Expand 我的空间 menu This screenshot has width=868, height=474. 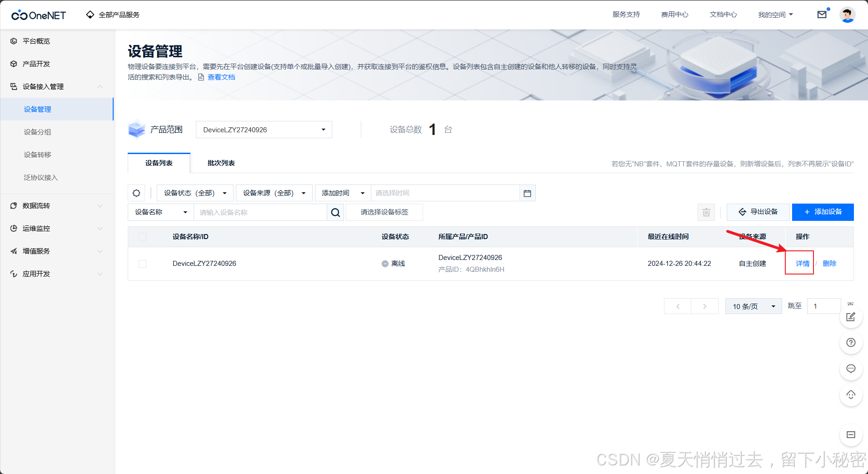click(x=775, y=15)
